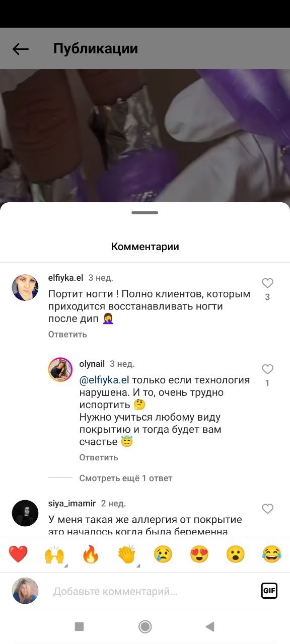Open olynail's profile avatar

click(x=60, y=370)
